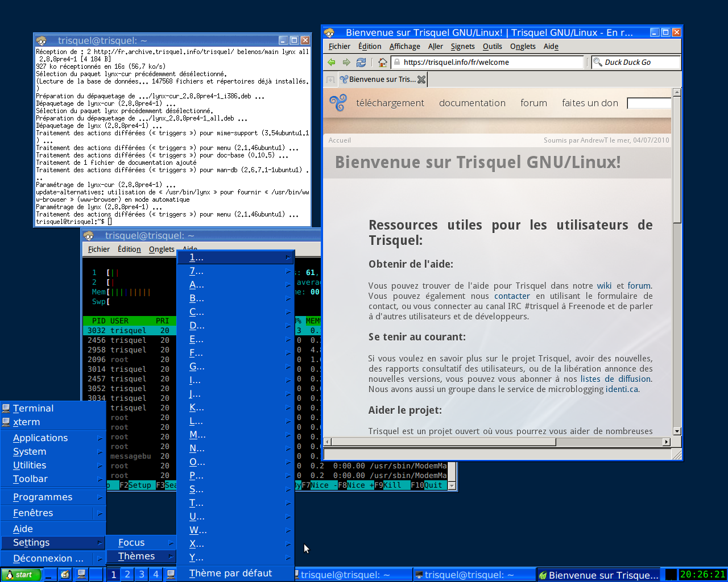Image resolution: width=728 pixels, height=582 pixels.
Task: Click the black tray box left of clock
Action: click(671, 575)
